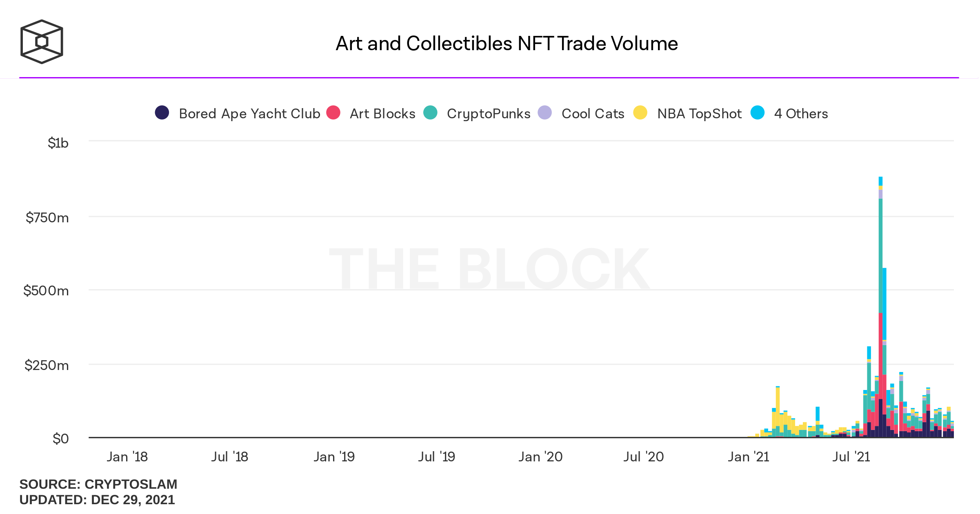Screen dimensions: 980x514
Task: Click the Jan '18 x-axis label
Action: [127, 456]
